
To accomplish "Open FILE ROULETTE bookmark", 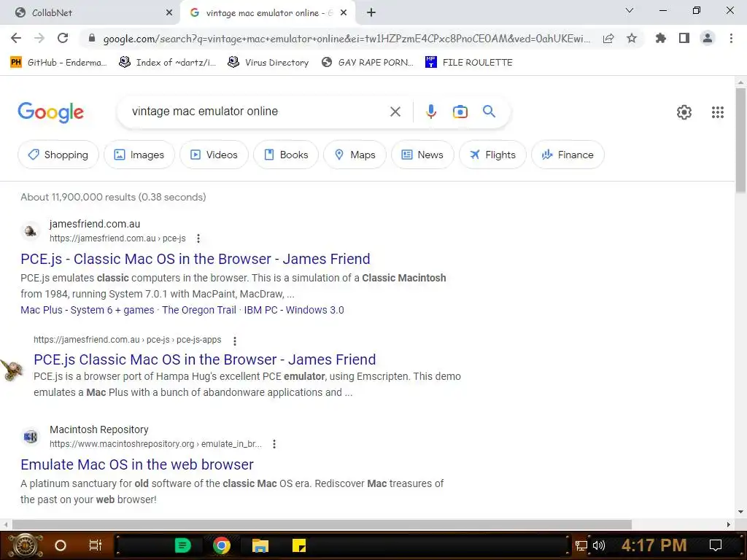I will [x=469, y=63].
